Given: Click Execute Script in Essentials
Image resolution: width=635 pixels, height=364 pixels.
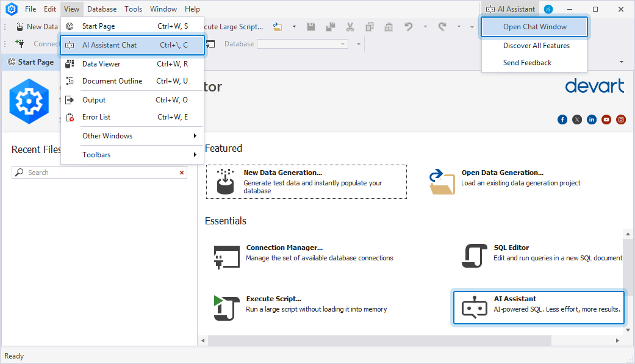Looking at the screenshot, I should pos(300,307).
